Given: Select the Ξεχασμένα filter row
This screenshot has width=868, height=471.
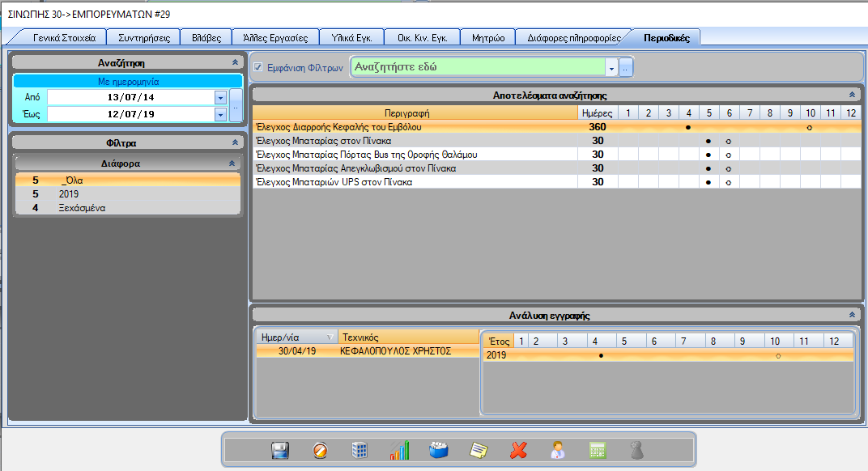Looking at the screenshot, I should point(82,208).
